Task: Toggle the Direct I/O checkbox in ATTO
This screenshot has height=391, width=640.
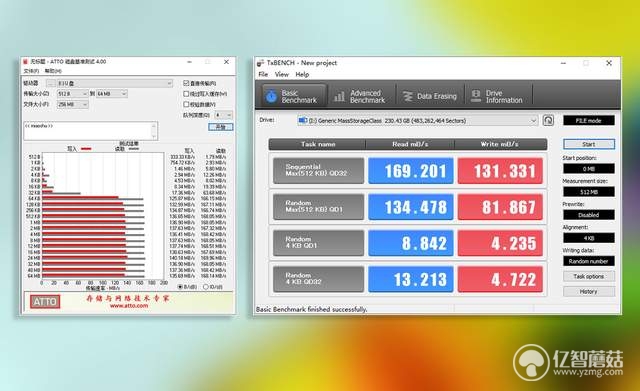Action: click(x=186, y=83)
